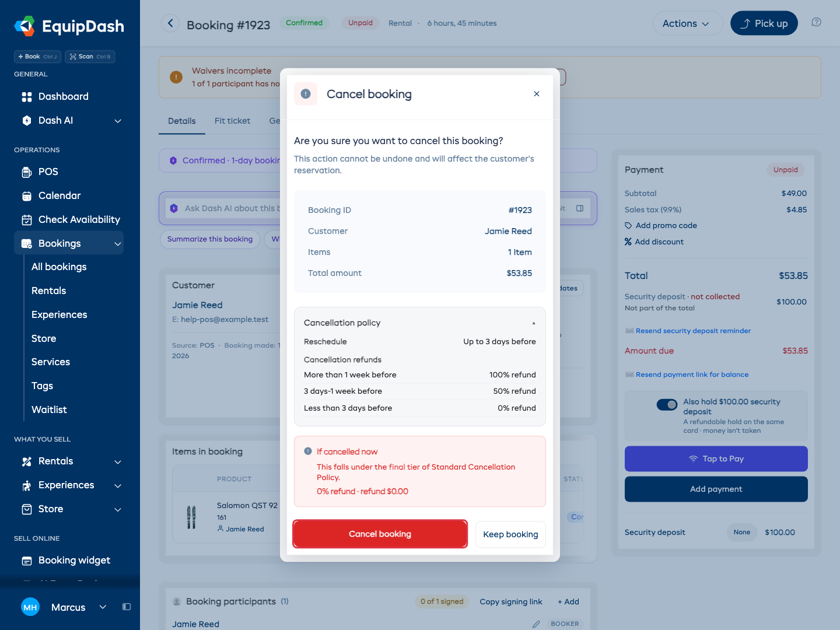Close the Cancel booking dialog

[537, 94]
